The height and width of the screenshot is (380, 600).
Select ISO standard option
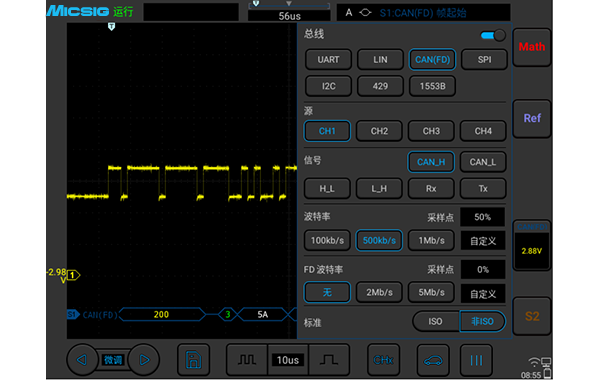(x=435, y=321)
